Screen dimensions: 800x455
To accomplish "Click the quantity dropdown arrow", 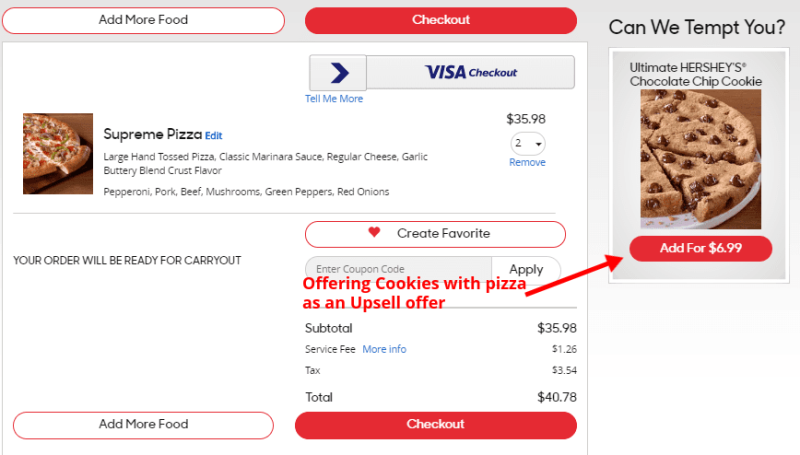I will (x=538, y=144).
